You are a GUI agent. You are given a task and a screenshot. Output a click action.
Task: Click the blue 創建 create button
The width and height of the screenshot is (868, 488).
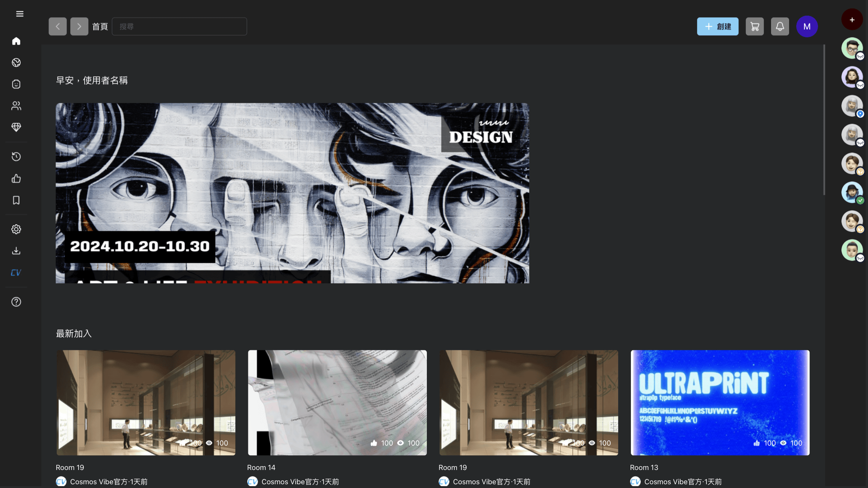(x=717, y=27)
